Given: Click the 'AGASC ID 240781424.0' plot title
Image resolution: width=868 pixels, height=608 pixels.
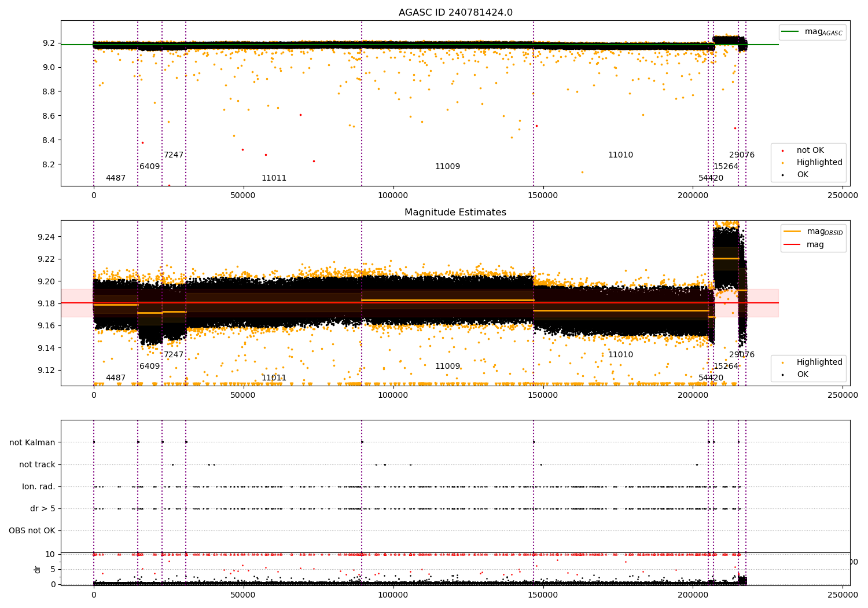Looking at the screenshot, I should [455, 13].
